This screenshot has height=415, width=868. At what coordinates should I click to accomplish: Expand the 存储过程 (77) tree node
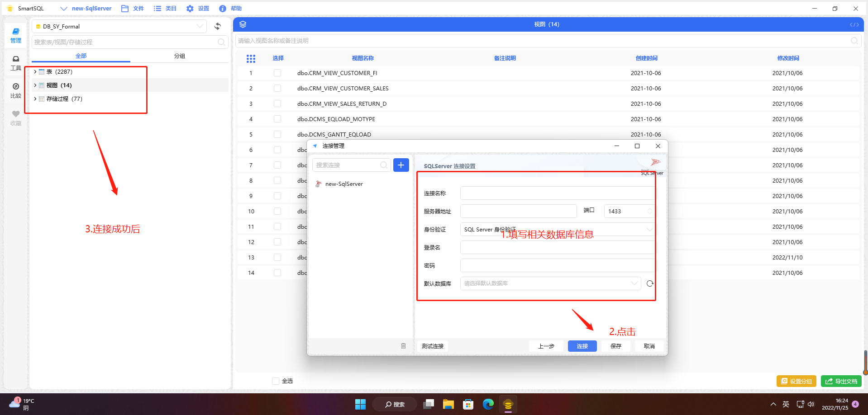(x=35, y=99)
